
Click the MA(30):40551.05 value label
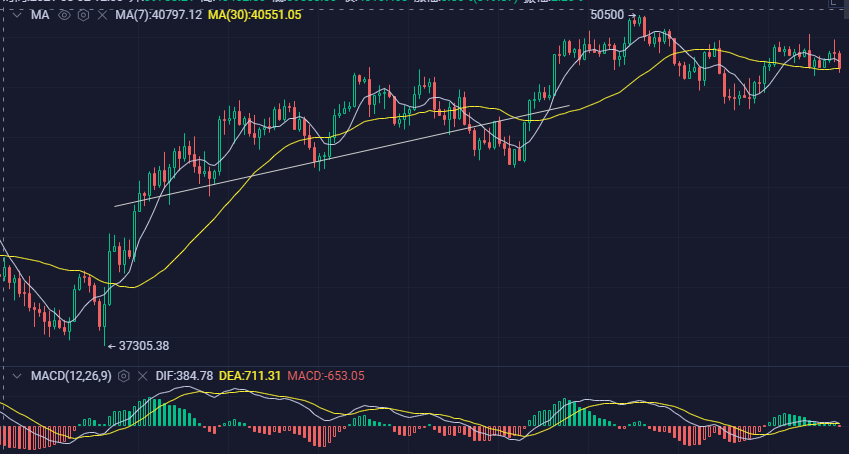click(254, 15)
